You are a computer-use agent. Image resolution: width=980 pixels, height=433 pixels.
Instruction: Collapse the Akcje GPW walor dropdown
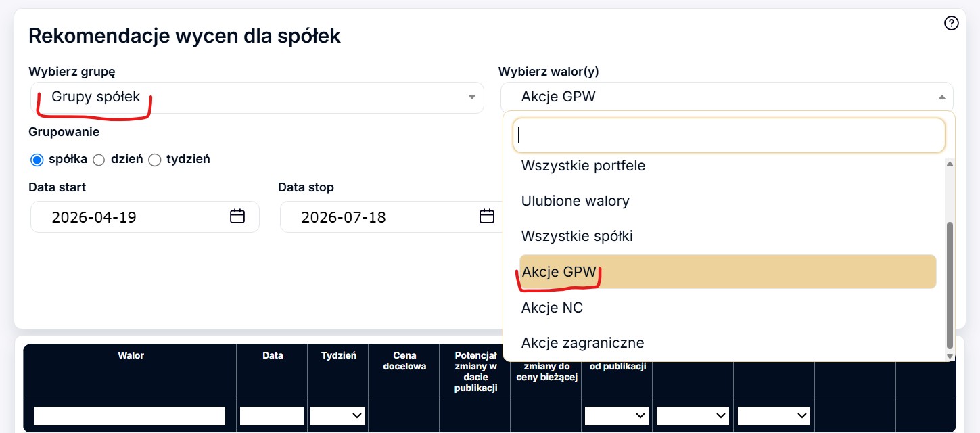[727, 97]
